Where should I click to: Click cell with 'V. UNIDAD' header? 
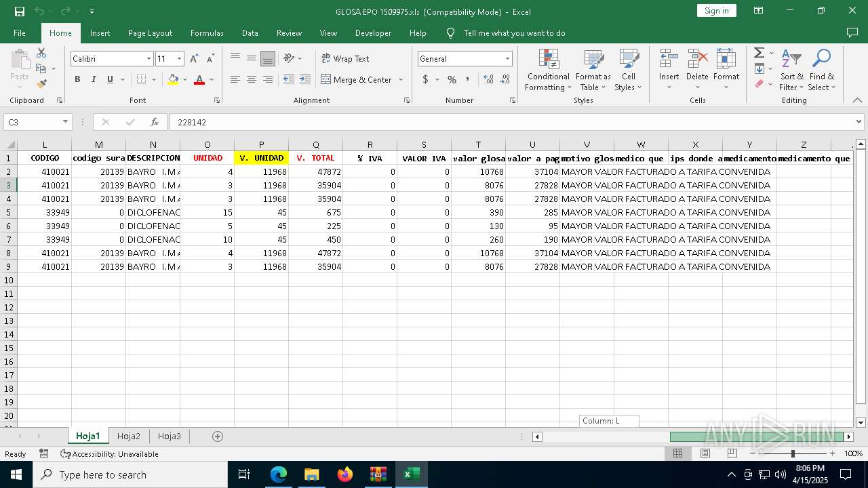tap(262, 158)
